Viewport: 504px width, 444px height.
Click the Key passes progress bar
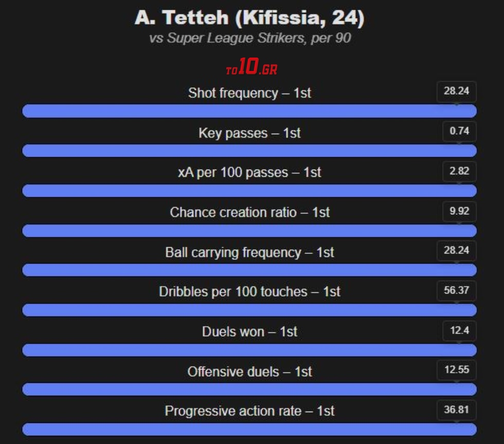[249, 151]
